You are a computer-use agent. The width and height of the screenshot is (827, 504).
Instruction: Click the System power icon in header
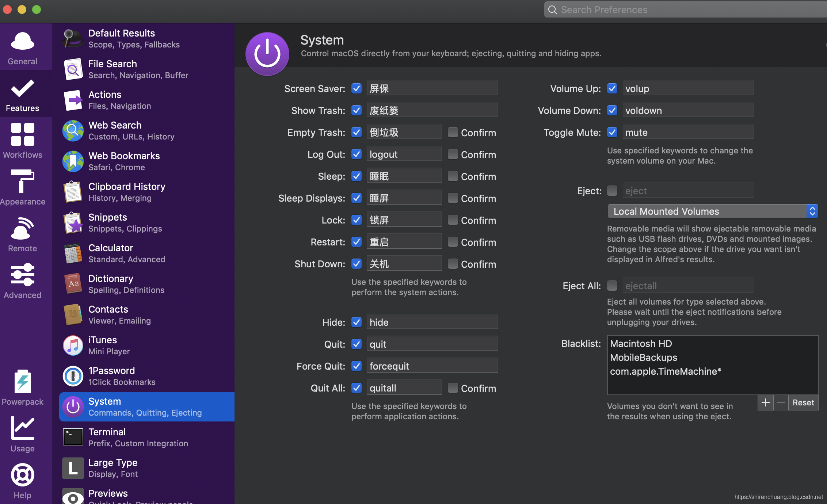click(267, 54)
